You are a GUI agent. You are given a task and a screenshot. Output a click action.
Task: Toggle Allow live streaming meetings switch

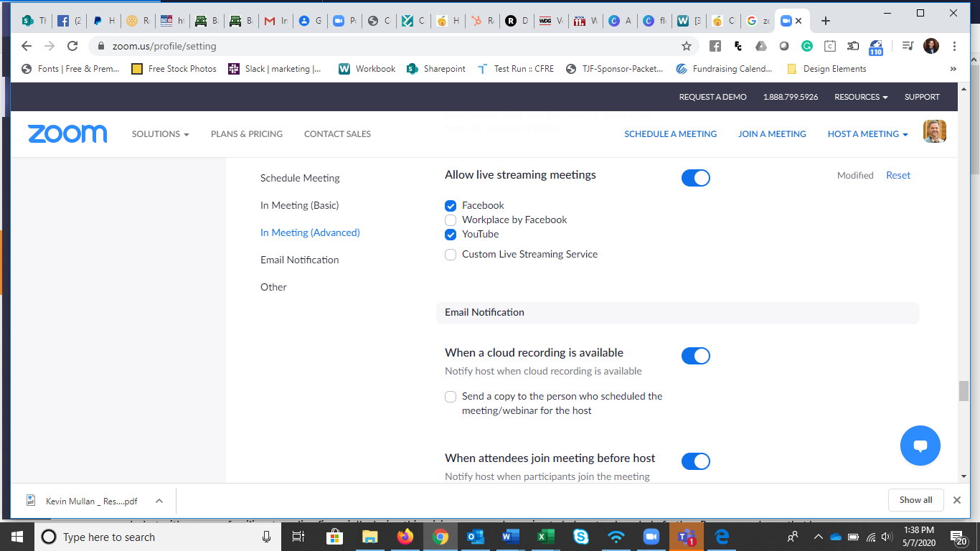tap(695, 178)
